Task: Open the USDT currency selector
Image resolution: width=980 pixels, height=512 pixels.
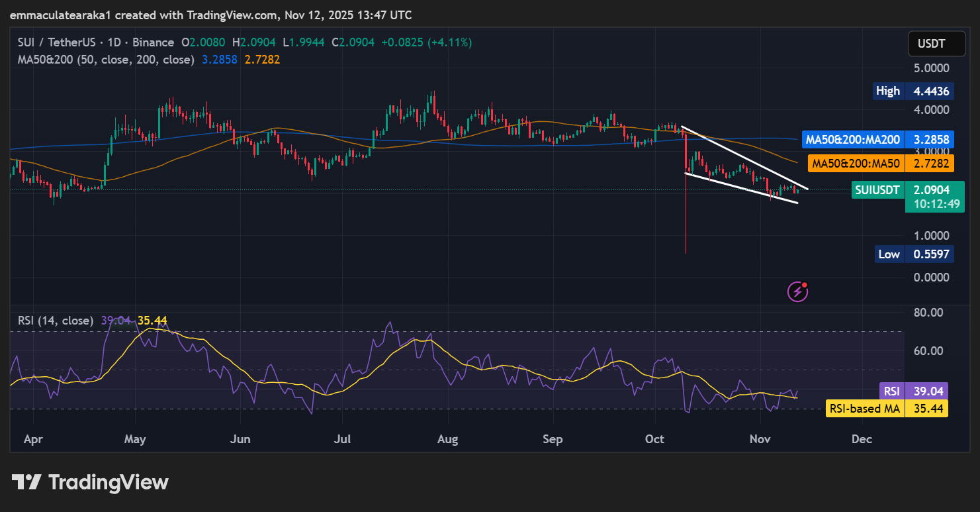Action: pos(931,44)
